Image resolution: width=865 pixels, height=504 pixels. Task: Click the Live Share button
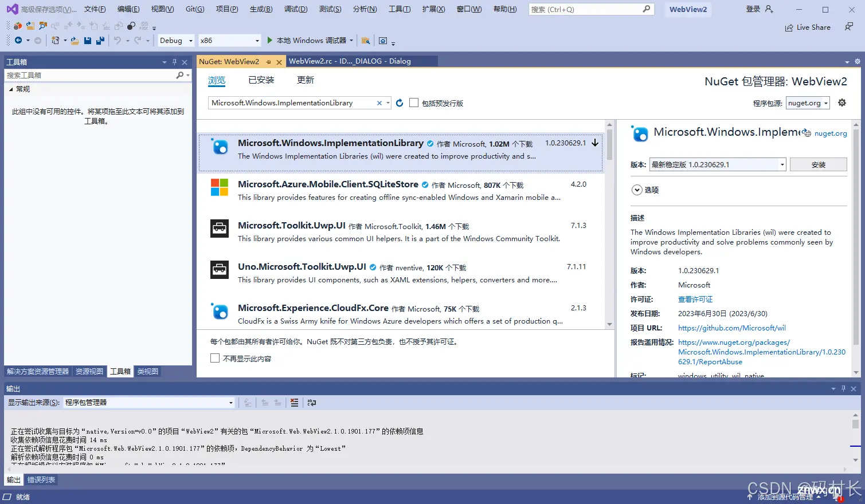point(808,27)
